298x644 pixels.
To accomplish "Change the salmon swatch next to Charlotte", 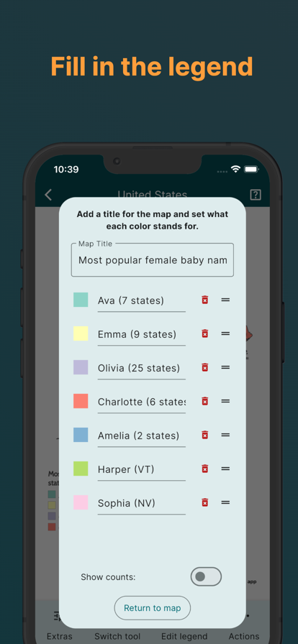I will [81, 401].
